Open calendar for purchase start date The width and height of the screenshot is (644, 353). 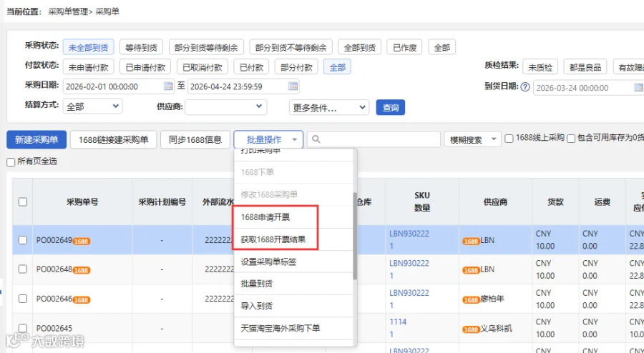point(168,86)
